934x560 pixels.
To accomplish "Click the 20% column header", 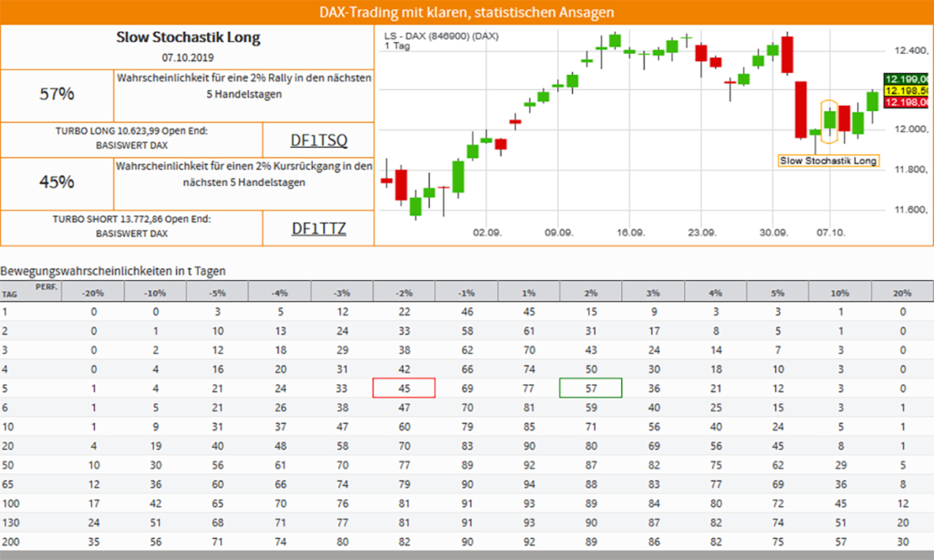I will click(x=902, y=293).
